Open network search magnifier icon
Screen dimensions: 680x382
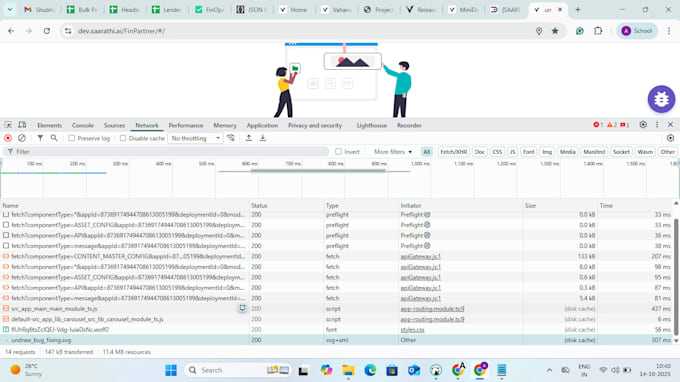coord(54,138)
